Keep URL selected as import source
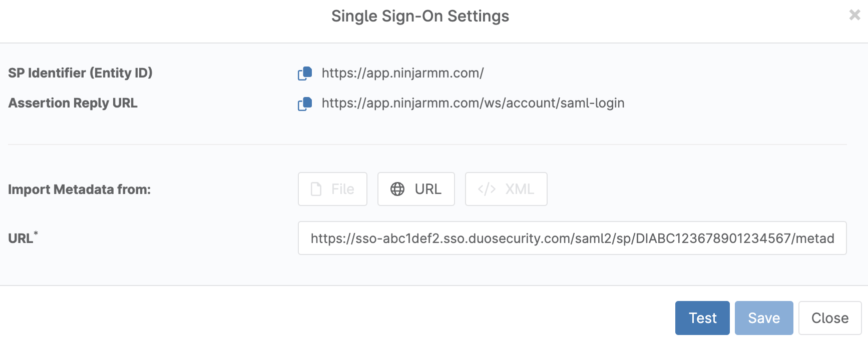The image size is (868, 342). [x=416, y=189]
